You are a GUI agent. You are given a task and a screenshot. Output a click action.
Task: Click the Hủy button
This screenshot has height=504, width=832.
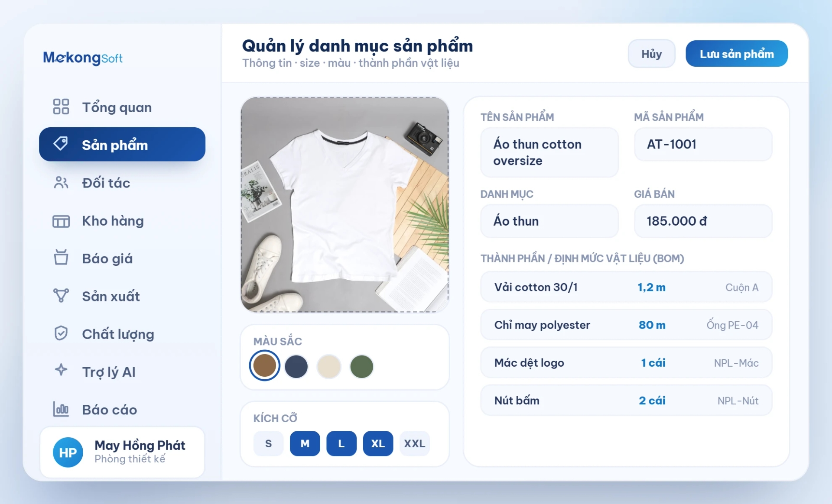651,54
